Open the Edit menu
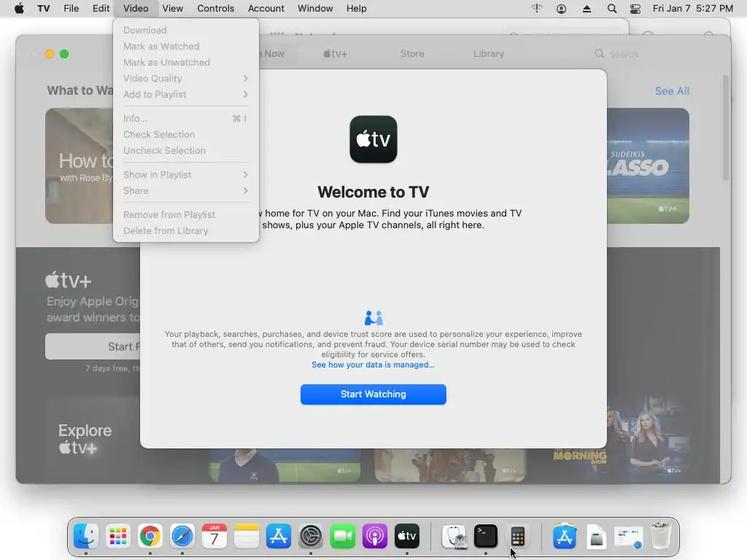The height and width of the screenshot is (560, 747). click(x=101, y=9)
